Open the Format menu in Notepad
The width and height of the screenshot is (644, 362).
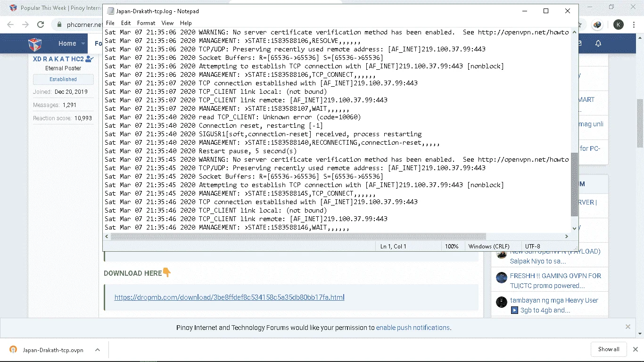(146, 23)
